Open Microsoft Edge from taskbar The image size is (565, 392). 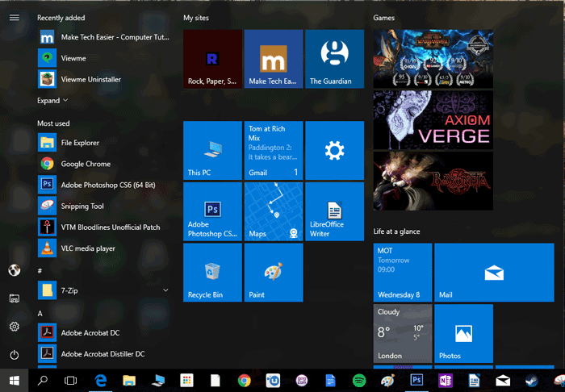(x=101, y=381)
